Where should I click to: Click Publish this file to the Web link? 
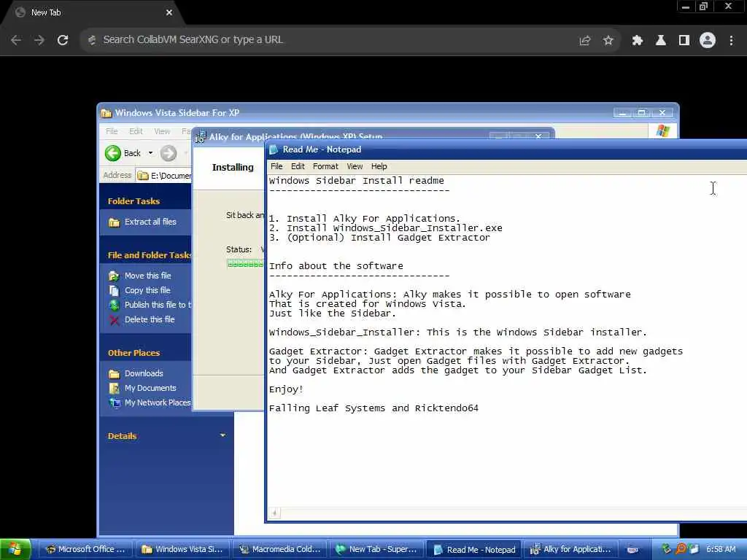point(158,305)
